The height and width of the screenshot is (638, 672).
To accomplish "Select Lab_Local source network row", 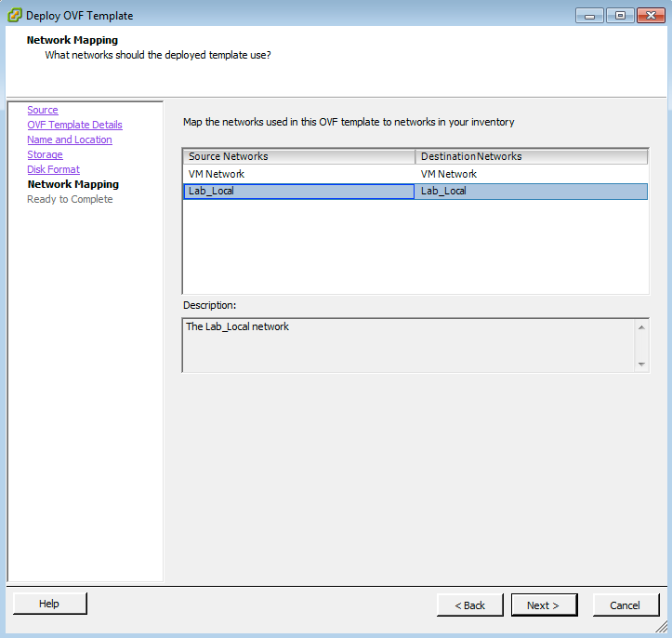I will [x=299, y=192].
